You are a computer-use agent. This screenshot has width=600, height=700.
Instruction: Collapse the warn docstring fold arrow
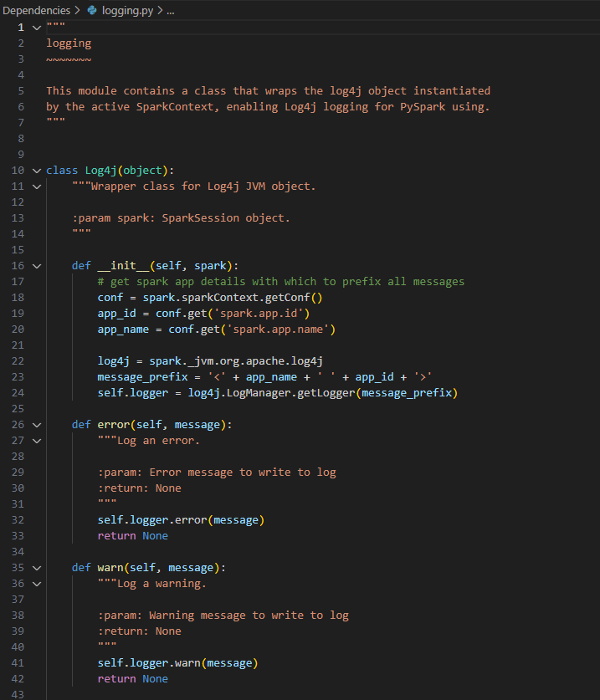(36, 583)
